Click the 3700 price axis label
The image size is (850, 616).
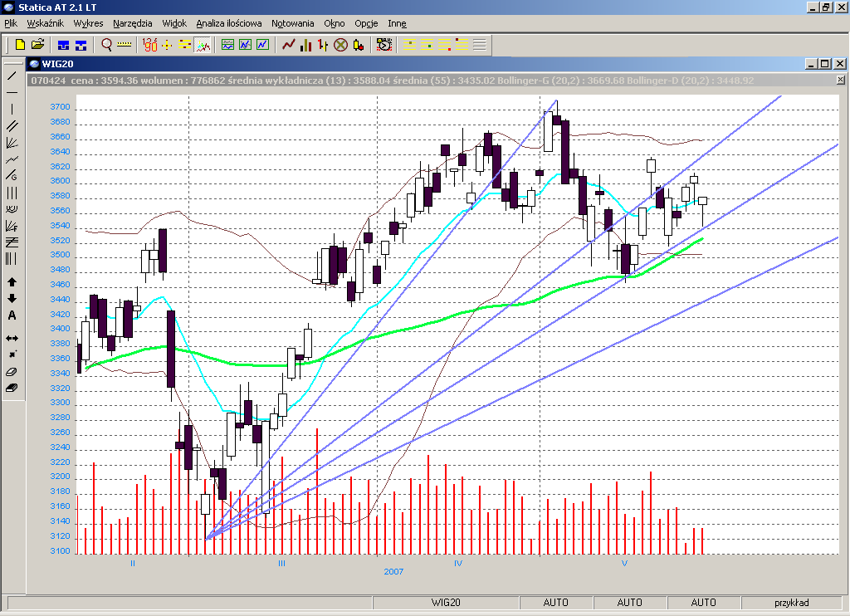click(60, 107)
